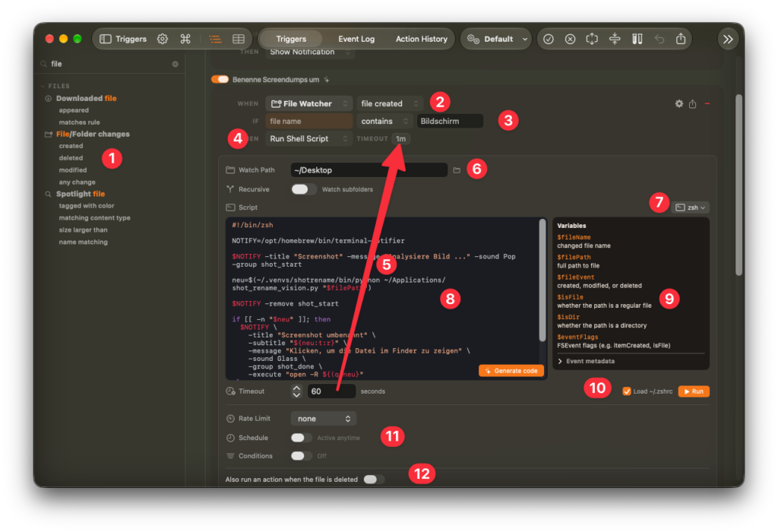Screen dimensions: 778x532
Task: Select the Triggers tab in the center segment
Action: pyautogui.click(x=291, y=39)
